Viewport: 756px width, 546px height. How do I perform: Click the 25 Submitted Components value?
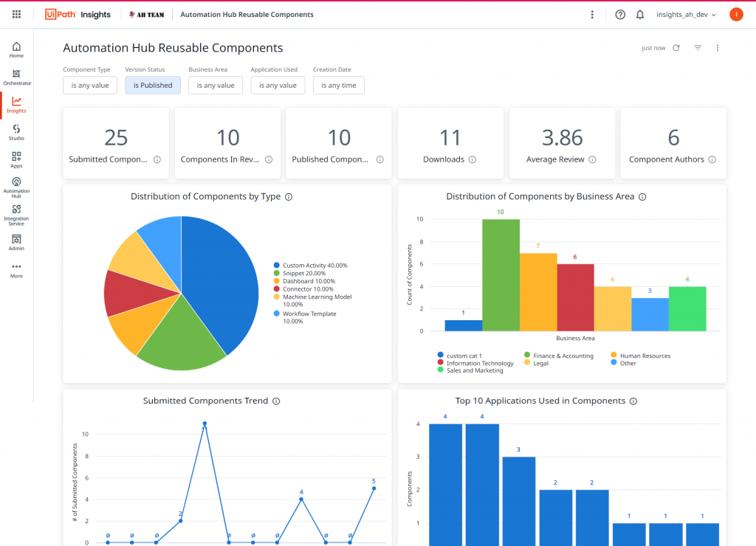click(116, 138)
